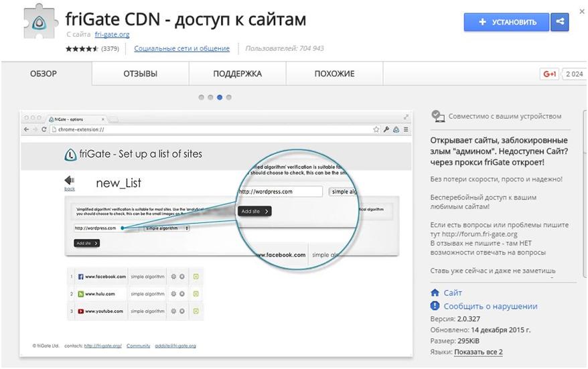The image size is (588, 369).
Task: Click Пользователей: 704 943 text
Action: [x=285, y=48]
